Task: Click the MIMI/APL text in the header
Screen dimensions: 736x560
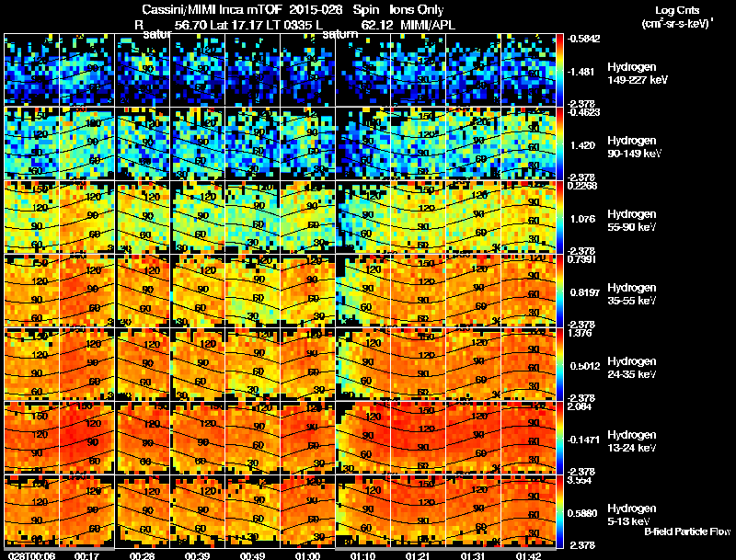Action: [x=428, y=25]
